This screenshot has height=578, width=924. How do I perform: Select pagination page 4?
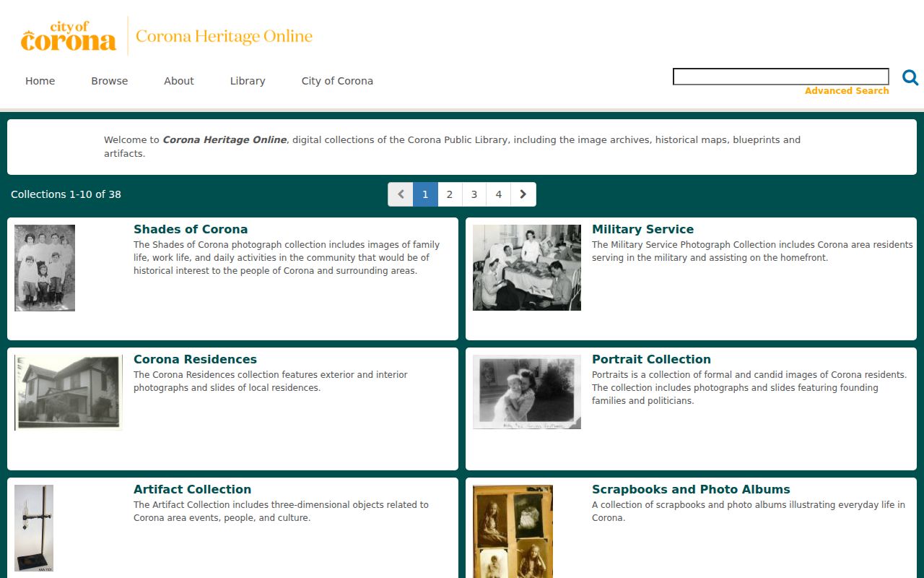(x=499, y=194)
